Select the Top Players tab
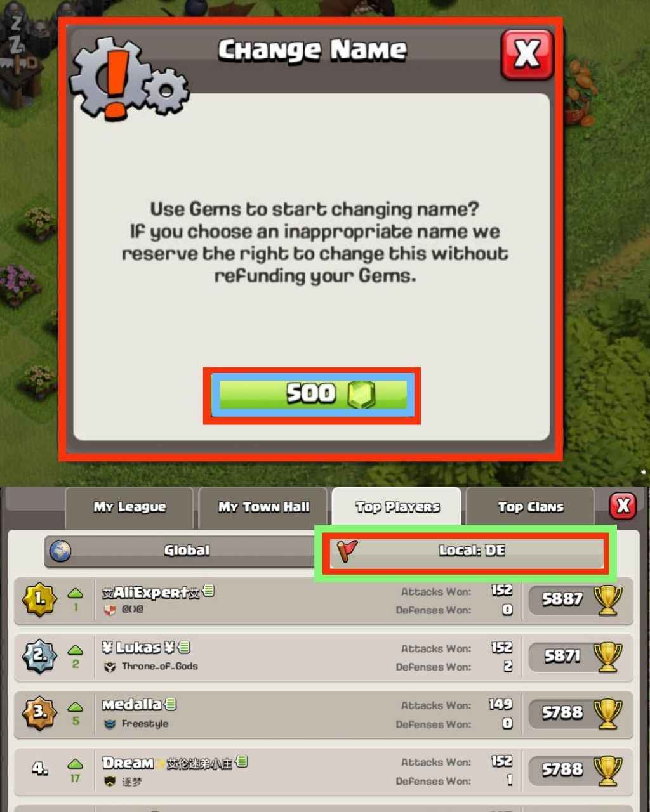650x812 pixels. point(397,507)
